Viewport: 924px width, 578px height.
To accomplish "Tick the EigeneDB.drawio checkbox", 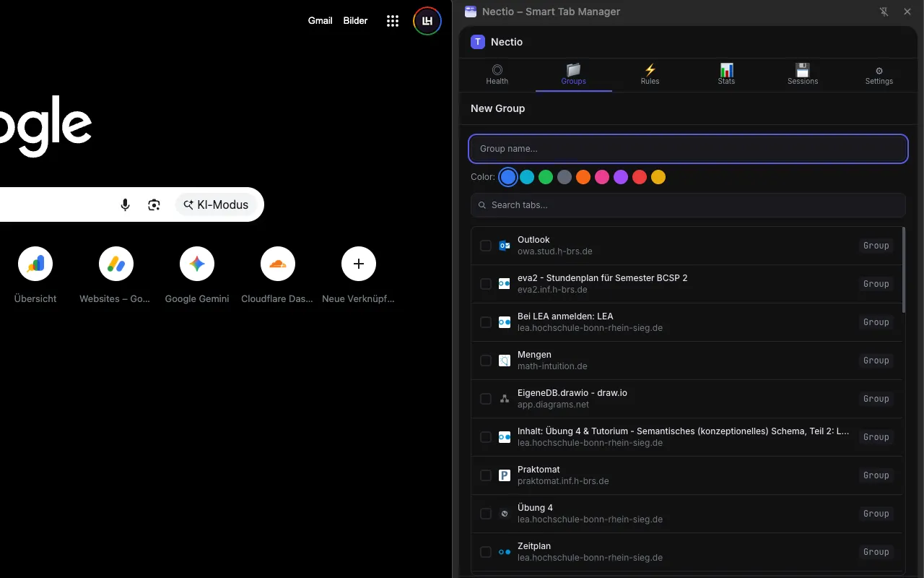I will [x=486, y=399].
